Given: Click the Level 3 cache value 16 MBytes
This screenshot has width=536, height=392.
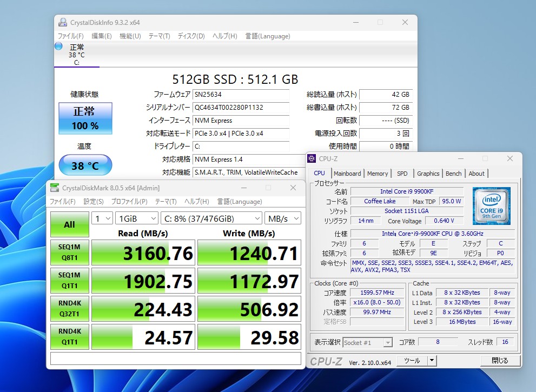Looking at the screenshot, I should tap(462, 322).
